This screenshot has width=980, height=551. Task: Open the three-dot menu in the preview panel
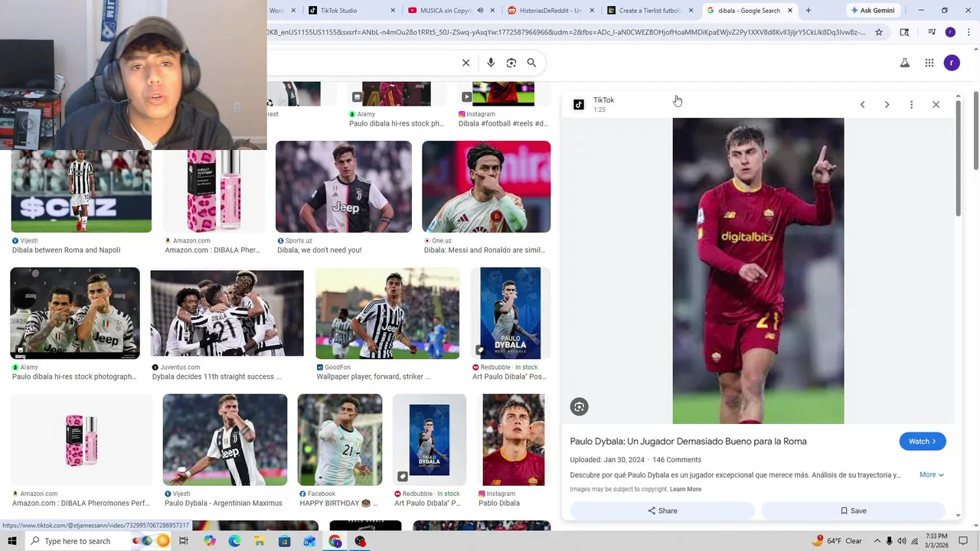(911, 105)
